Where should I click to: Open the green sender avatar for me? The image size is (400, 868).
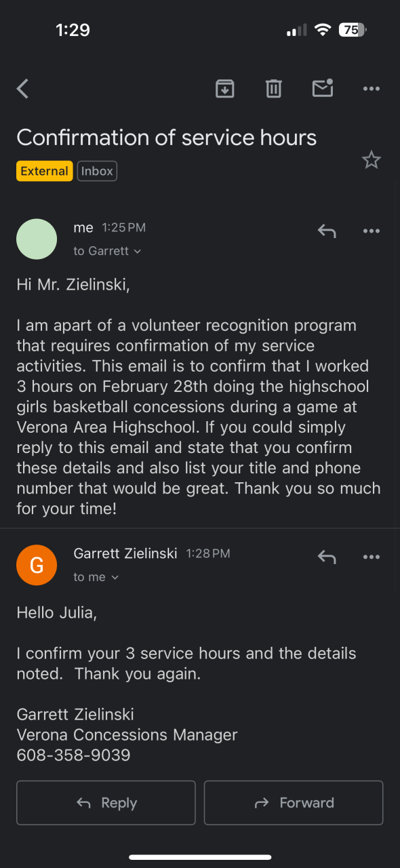coord(37,239)
